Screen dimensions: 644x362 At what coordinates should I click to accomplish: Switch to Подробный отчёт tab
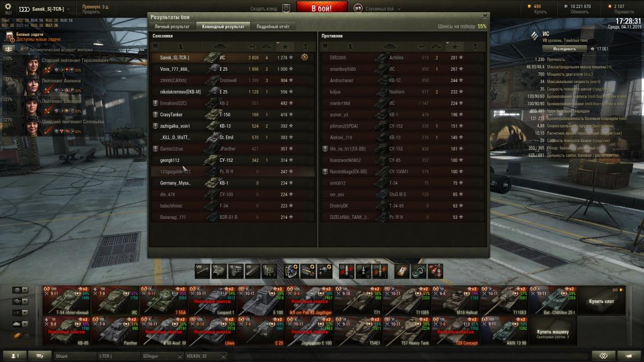click(273, 26)
